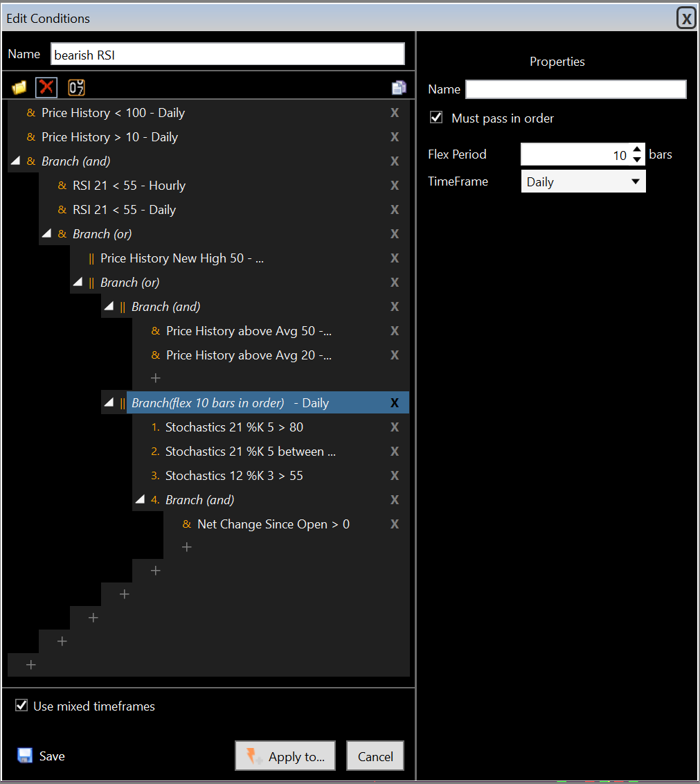Delete the Price History above Avg 50 row
The width and height of the screenshot is (700, 784).
coord(395,331)
